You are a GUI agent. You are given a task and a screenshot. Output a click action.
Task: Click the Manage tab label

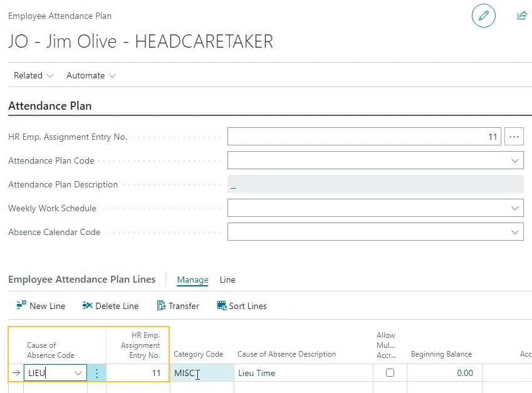tap(192, 280)
